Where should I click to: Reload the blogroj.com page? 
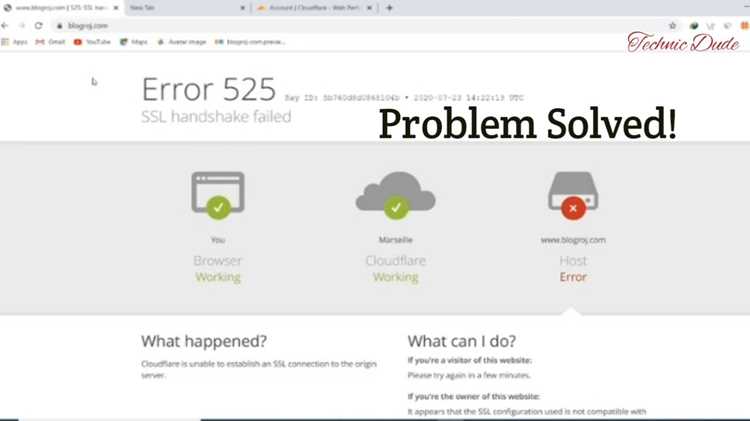click(39, 25)
